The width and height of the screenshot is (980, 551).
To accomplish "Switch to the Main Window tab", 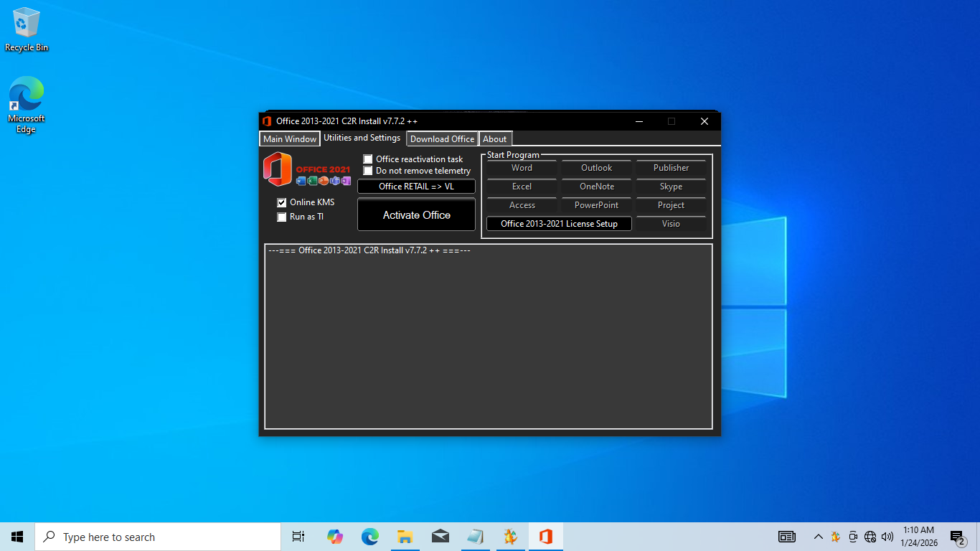I will 290,139.
